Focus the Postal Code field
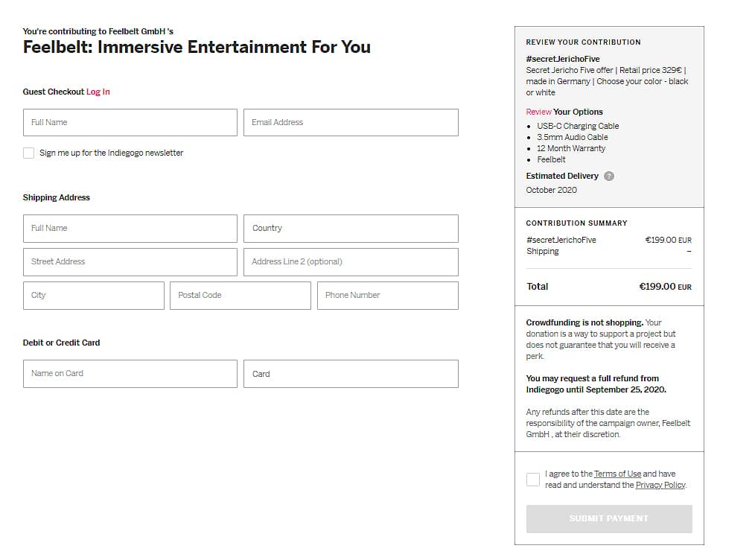The height and width of the screenshot is (560, 755). (240, 295)
